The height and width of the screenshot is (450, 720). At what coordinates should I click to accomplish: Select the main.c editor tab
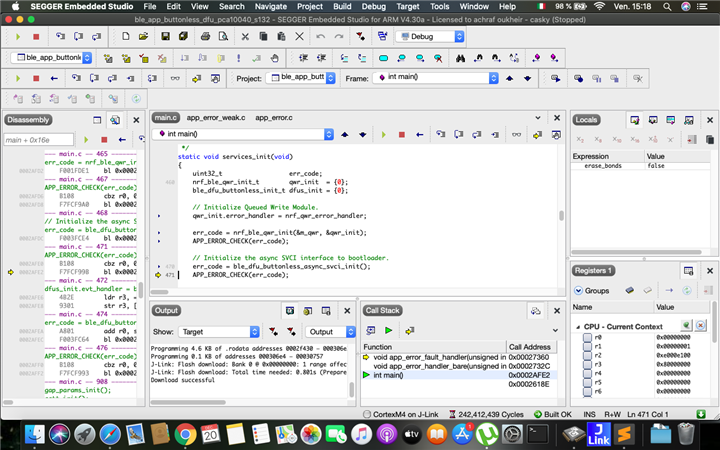coord(165,118)
